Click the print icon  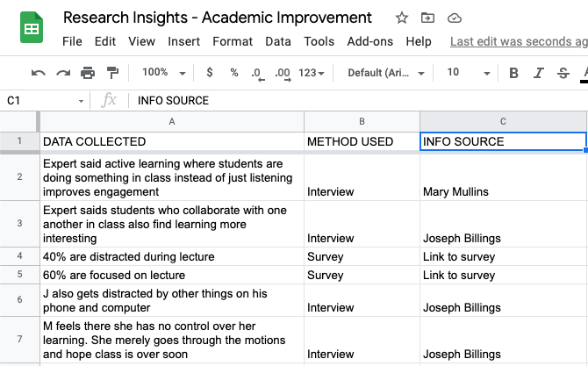point(88,73)
